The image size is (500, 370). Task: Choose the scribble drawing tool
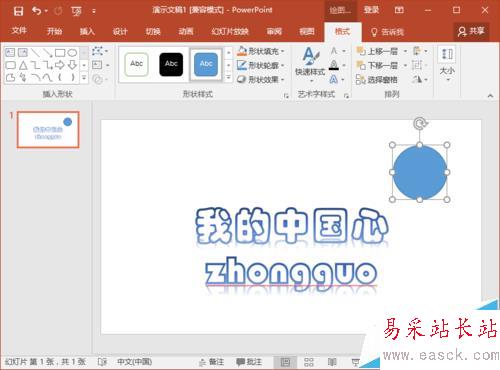click(23, 78)
